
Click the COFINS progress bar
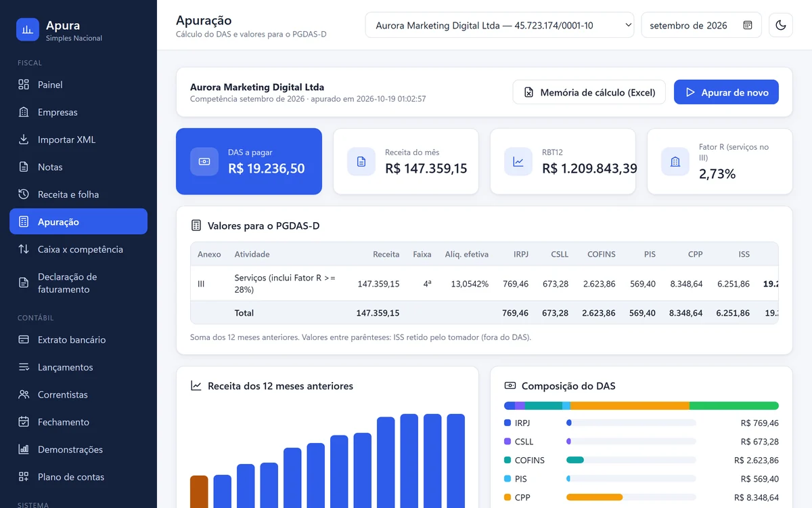631,460
